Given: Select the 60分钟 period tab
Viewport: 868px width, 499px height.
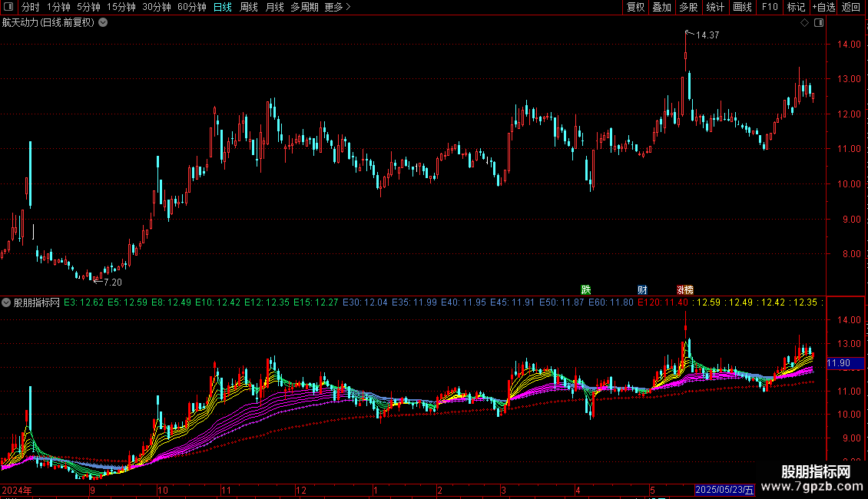Looking at the screenshot, I should 192,7.
